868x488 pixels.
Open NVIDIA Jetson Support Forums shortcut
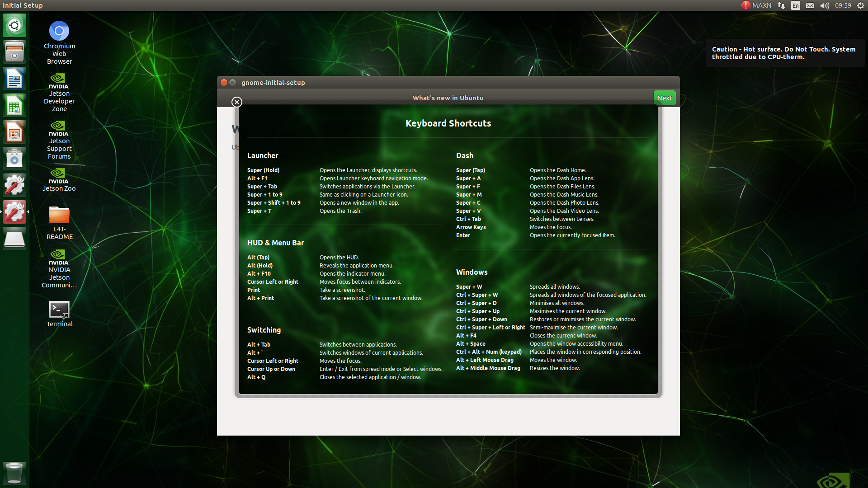click(x=59, y=140)
